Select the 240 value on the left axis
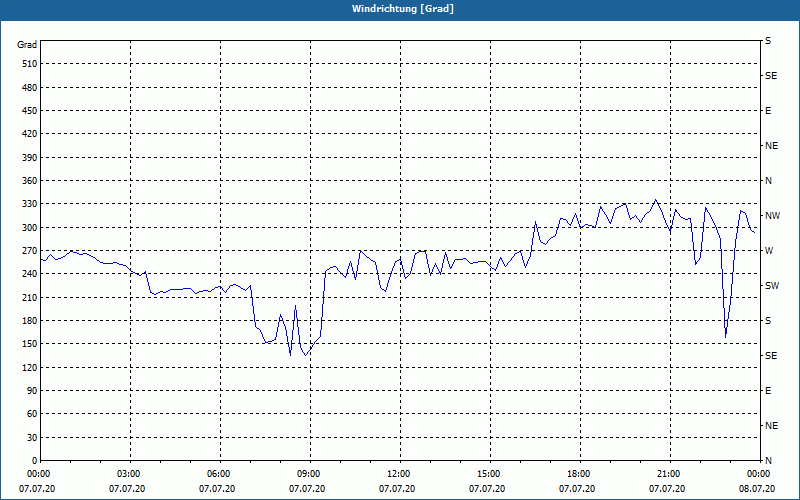This screenshot has height=500, width=800. click(30, 274)
